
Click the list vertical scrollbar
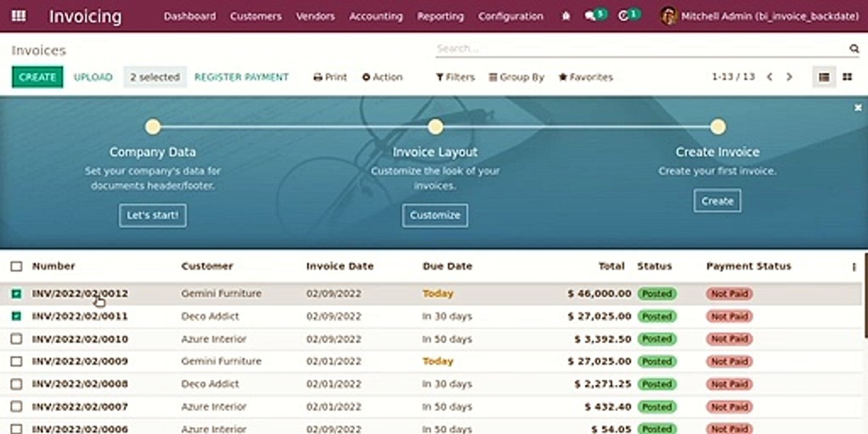(866, 295)
